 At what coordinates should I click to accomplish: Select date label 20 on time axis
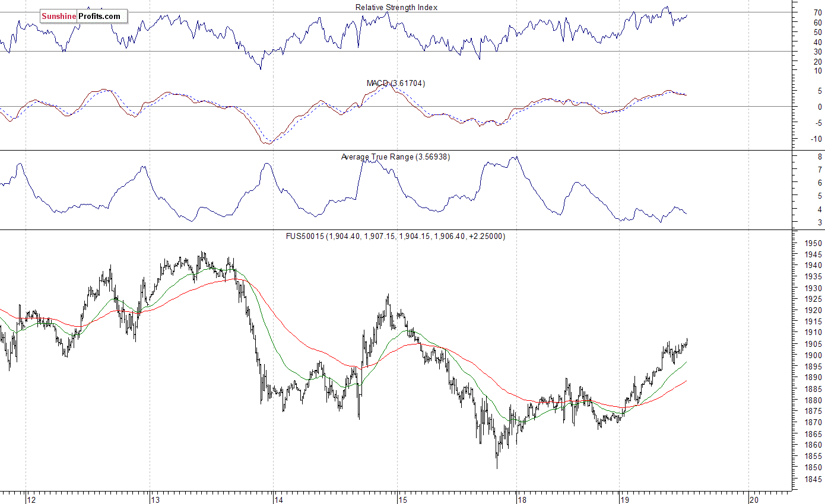(x=754, y=499)
